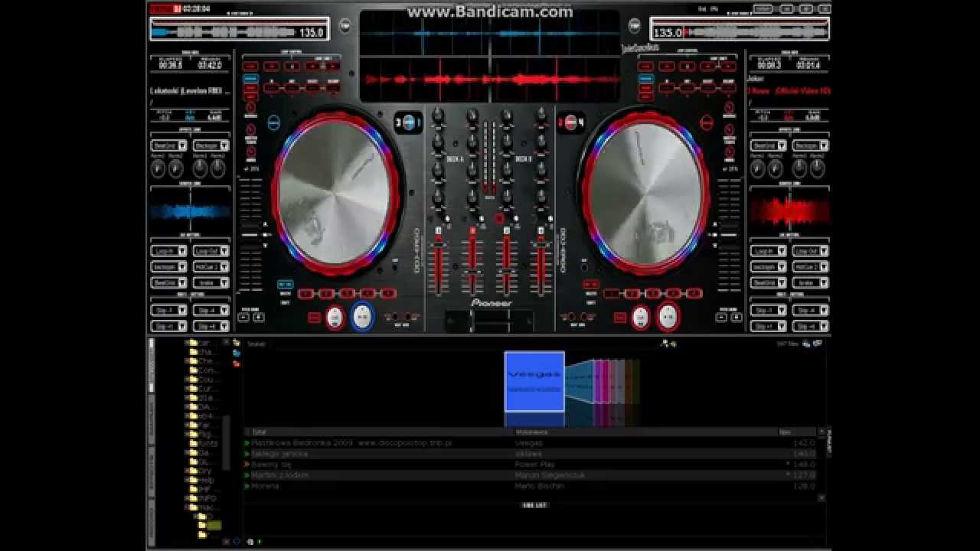Screen dimensions: 980x551
Task: Toggle the red sync button on the right deck
Action: [x=591, y=284]
